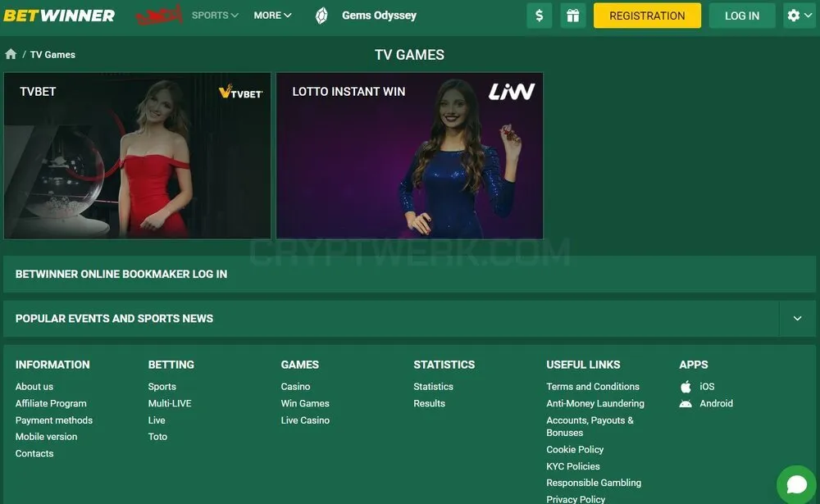Open Terms and Conditions link
This screenshot has width=820, height=504.
pos(593,386)
